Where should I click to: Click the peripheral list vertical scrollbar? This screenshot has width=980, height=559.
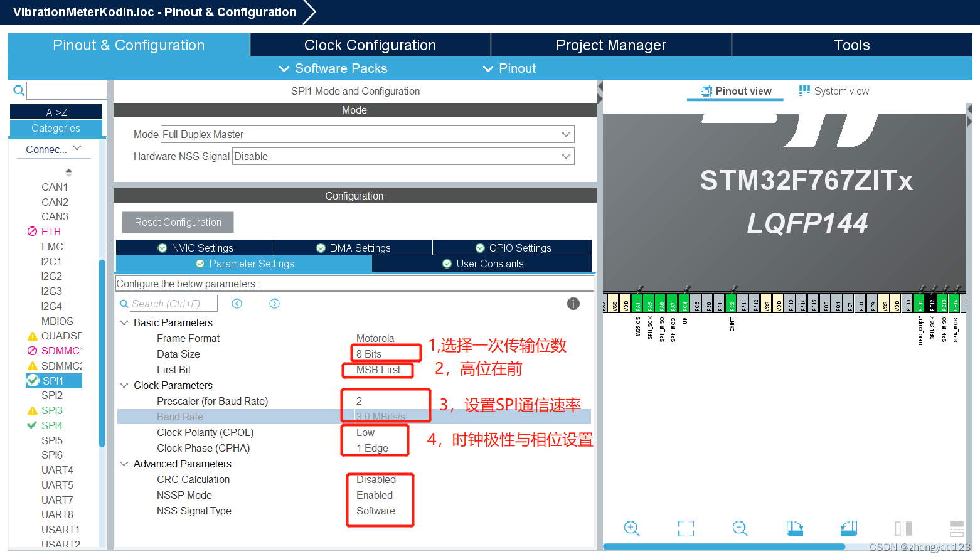pos(102,353)
